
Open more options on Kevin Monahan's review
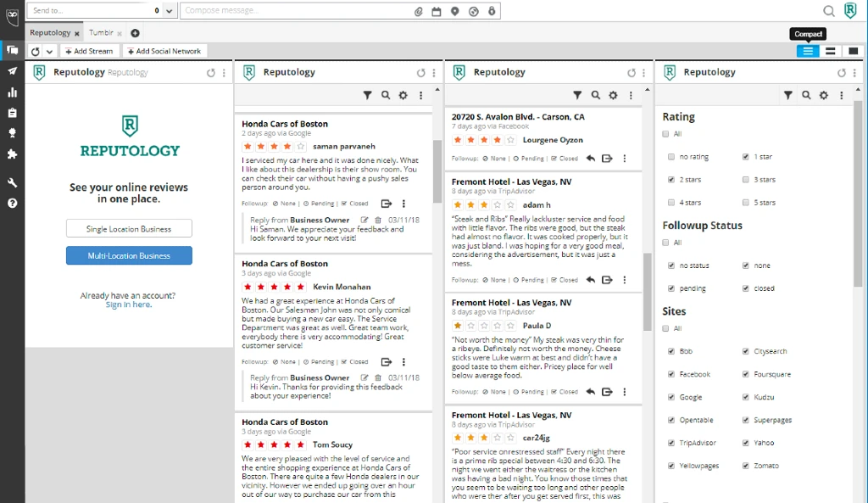[x=403, y=361]
